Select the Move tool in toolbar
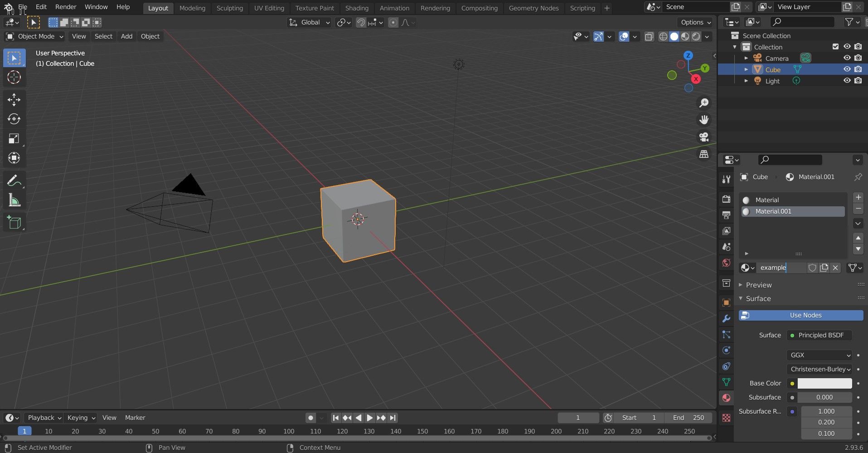Viewport: 868px width, 453px height. coord(14,100)
